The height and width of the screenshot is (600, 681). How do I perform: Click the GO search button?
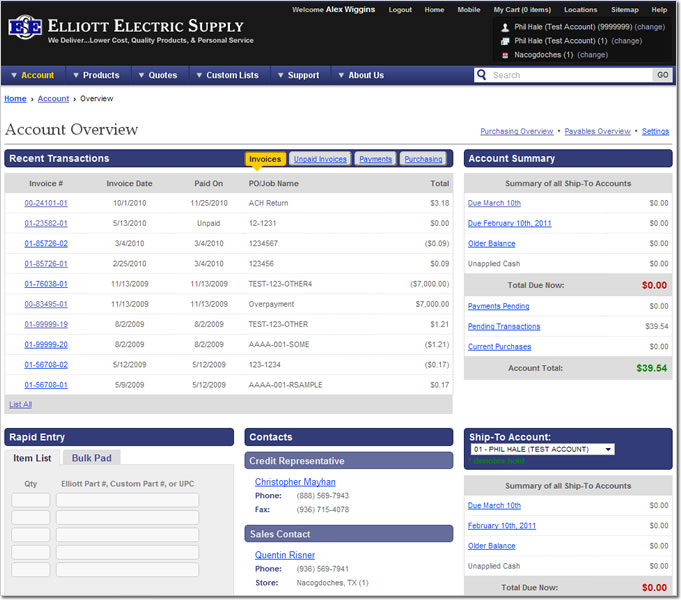click(x=662, y=75)
